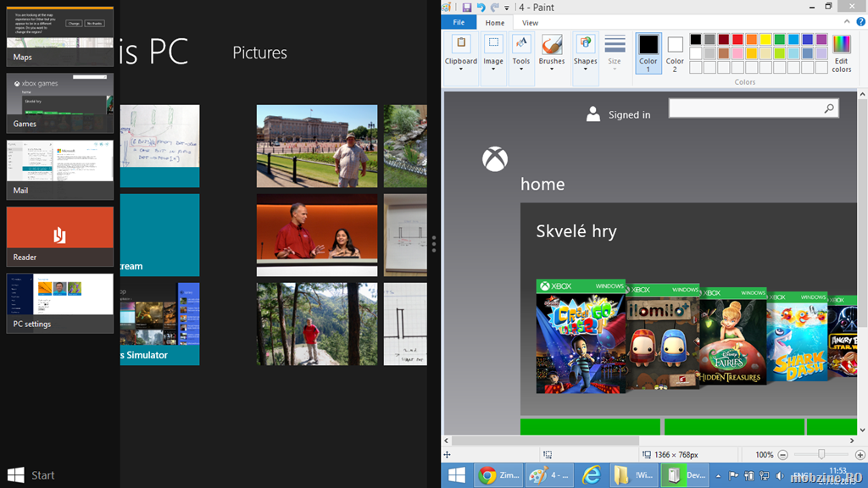Open the orange-stage presenters photo
This screenshot has height=488, width=868.
click(x=317, y=235)
